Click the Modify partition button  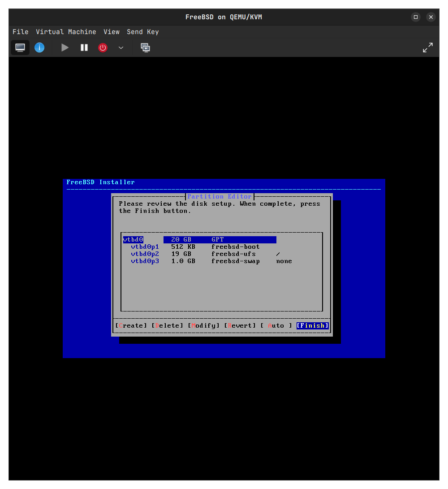[x=204, y=326]
